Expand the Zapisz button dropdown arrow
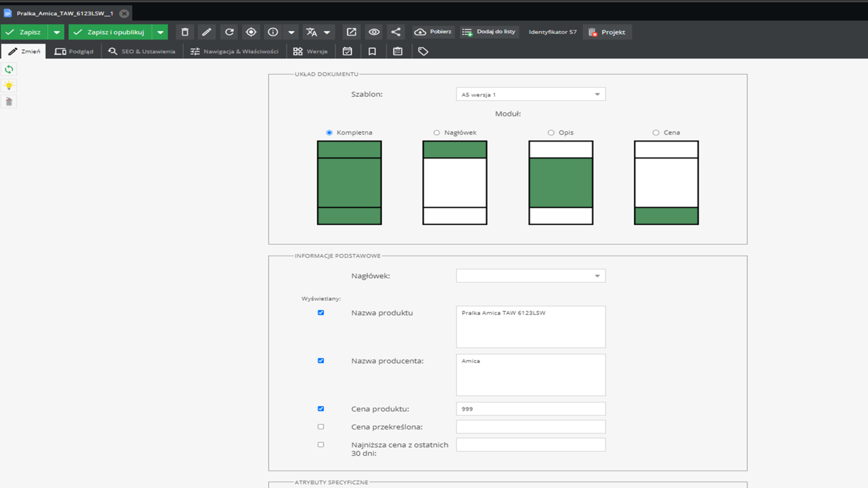Viewport: 868px width, 488px height. (x=56, y=32)
